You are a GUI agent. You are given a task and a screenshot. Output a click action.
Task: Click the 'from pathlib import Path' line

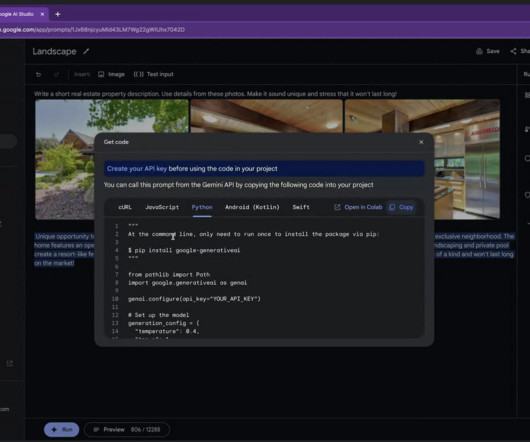click(x=169, y=275)
